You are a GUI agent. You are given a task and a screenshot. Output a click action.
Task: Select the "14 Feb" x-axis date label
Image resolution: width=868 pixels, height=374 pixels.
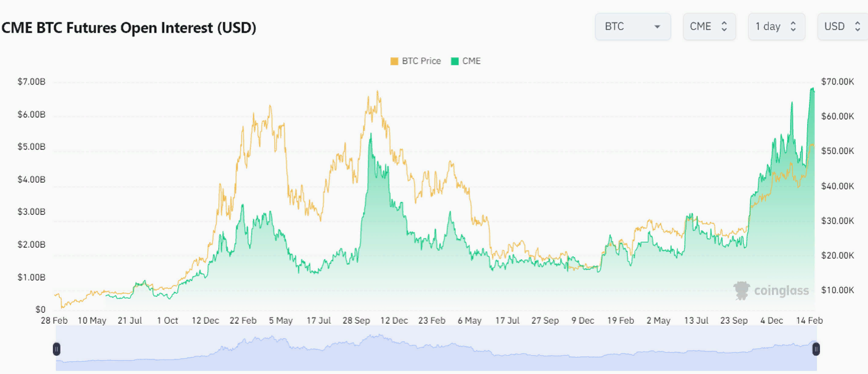coord(810,321)
